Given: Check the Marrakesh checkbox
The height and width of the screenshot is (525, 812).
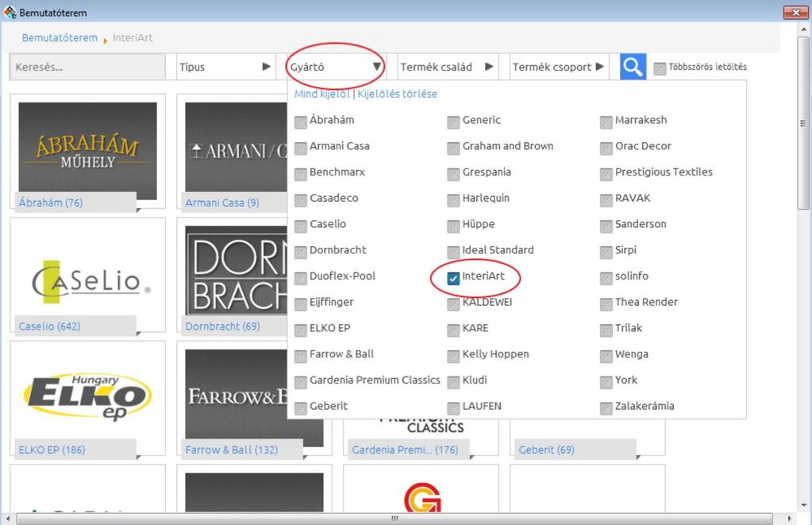Looking at the screenshot, I should pos(606,122).
